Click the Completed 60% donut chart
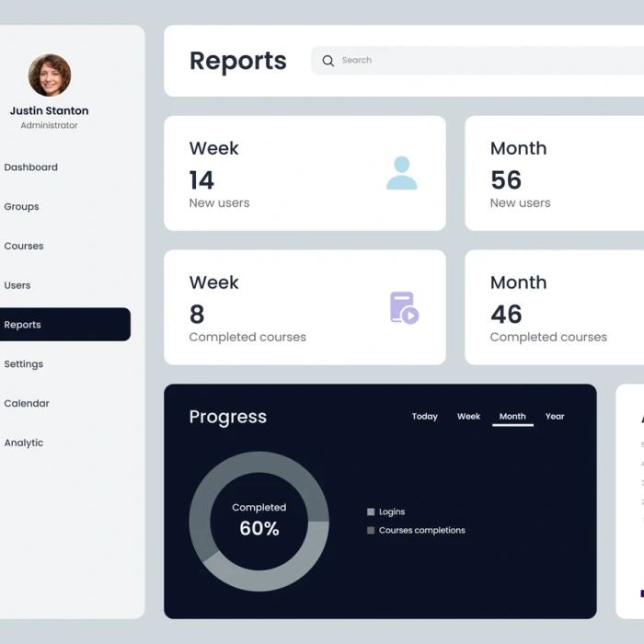 [259, 522]
